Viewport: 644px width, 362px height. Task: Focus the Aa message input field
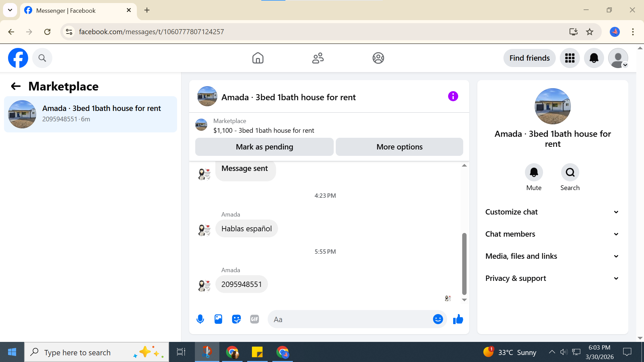pyautogui.click(x=349, y=319)
